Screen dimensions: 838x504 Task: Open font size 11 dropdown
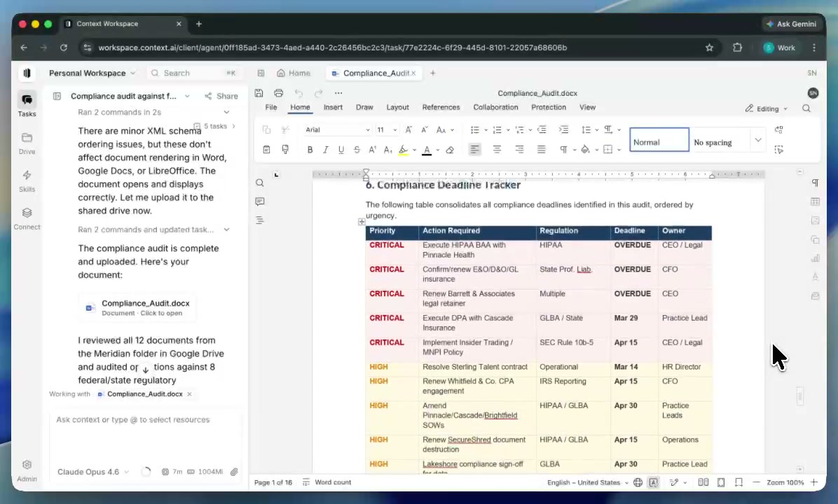point(395,130)
